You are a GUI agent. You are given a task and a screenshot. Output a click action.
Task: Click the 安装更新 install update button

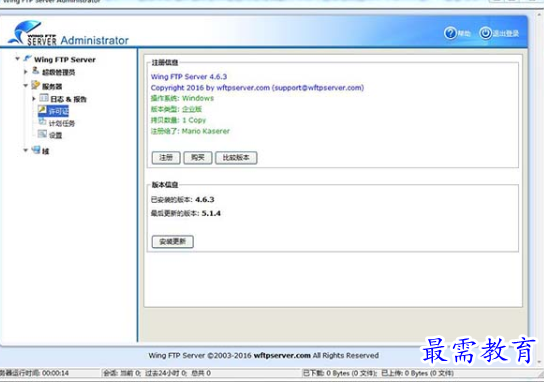[x=172, y=241]
